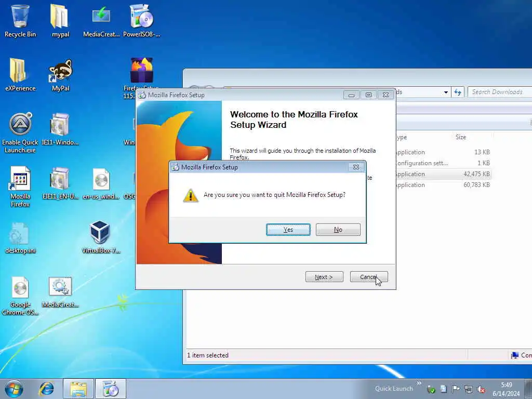Viewport: 532px width, 399px height.
Task: Select the 1 KB configuration settings row
Action: [443, 163]
